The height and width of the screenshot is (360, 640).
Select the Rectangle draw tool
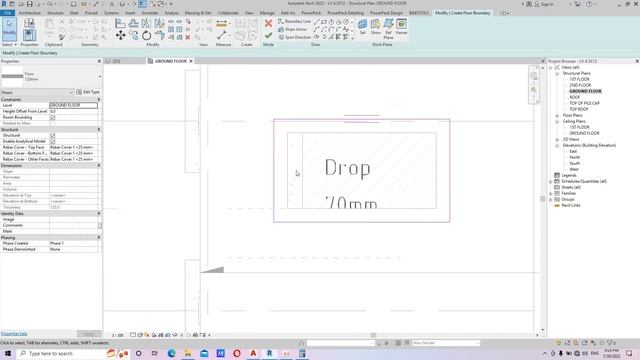pos(324,22)
